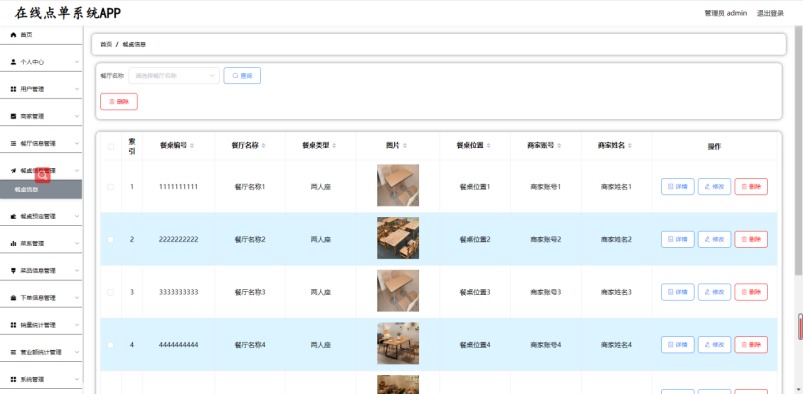Click the grid icon beside 销量统计管理
The image size is (803, 394).
13,325
